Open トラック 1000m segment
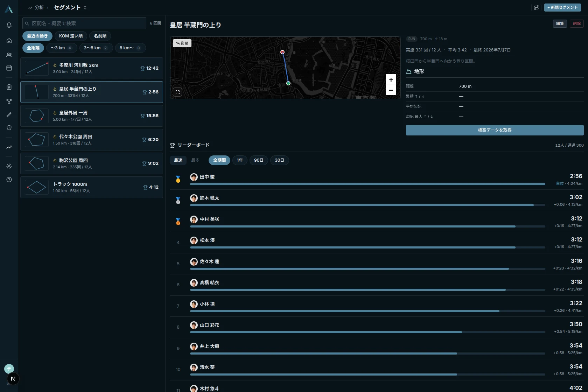588x392 pixels. [x=92, y=187]
